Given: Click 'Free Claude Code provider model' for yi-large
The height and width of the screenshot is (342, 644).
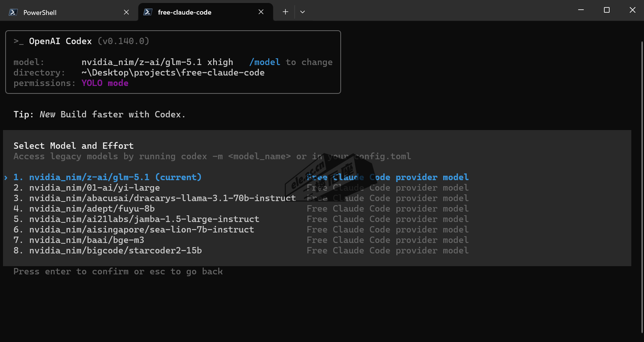Looking at the screenshot, I should (x=387, y=188).
